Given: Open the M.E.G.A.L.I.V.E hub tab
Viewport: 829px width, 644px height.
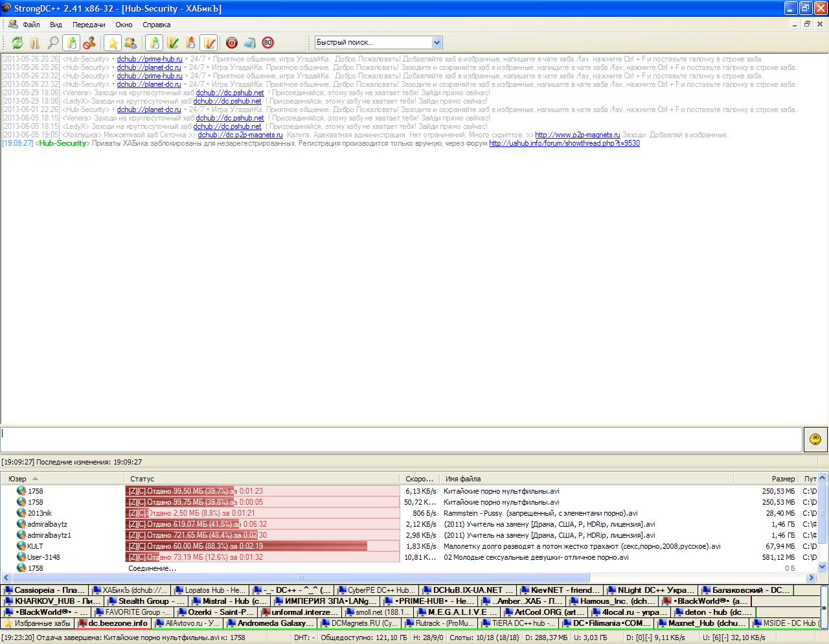Looking at the screenshot, I should (458, 612).
